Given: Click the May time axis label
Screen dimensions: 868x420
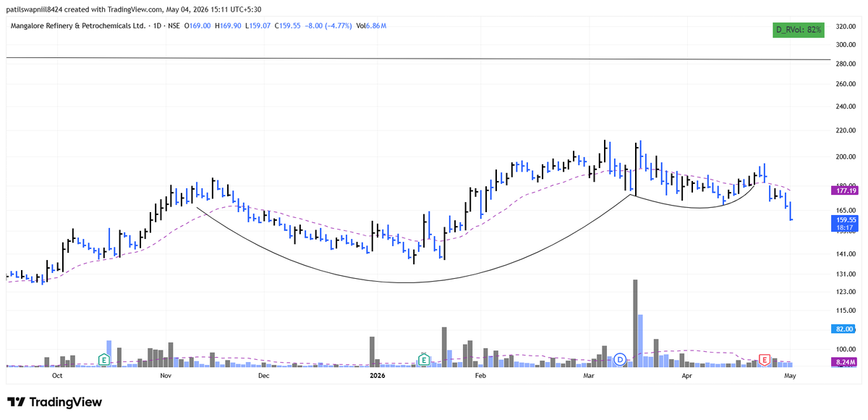Looking at the screenshot, I should coord(790,376).
